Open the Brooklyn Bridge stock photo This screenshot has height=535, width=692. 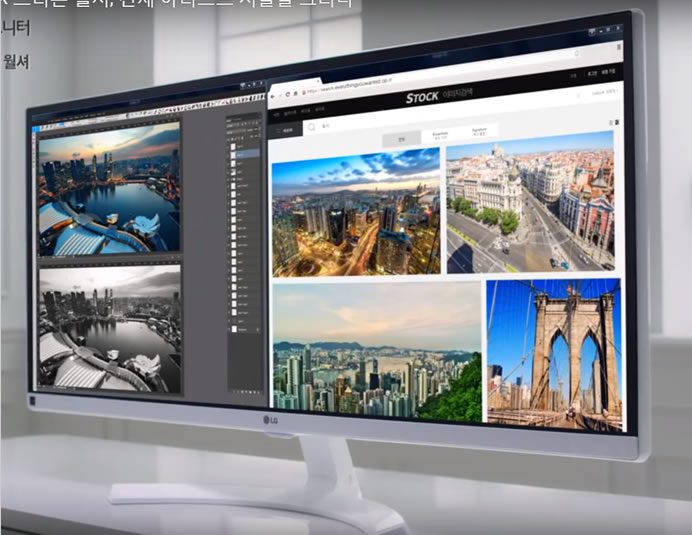pos(554,355)
